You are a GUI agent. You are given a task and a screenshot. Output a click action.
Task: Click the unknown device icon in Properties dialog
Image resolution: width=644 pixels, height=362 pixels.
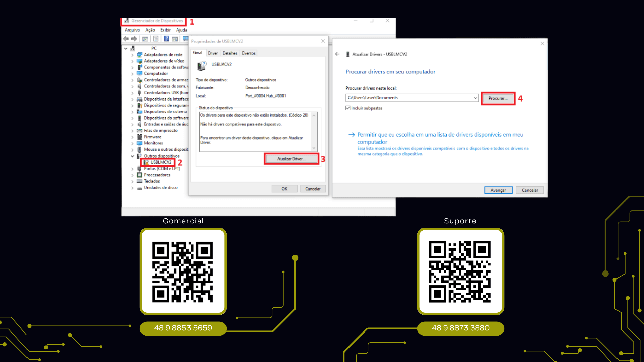[202, 66]
